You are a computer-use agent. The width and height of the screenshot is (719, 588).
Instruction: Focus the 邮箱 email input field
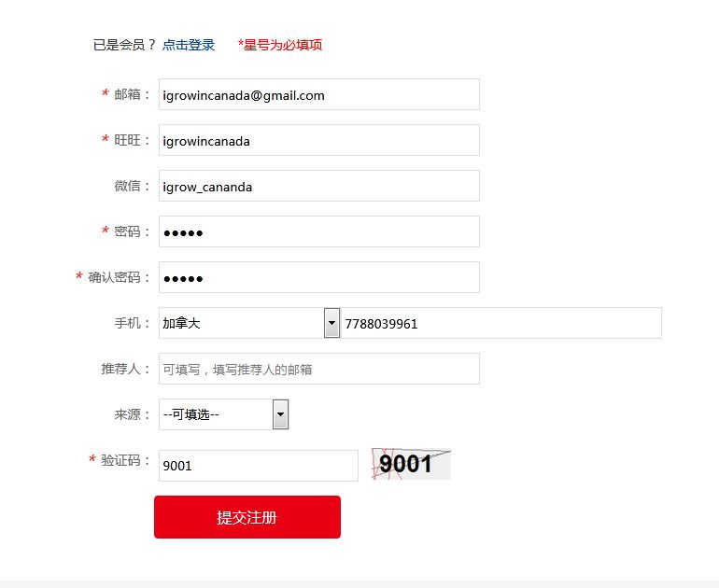(x=319, y=94)
